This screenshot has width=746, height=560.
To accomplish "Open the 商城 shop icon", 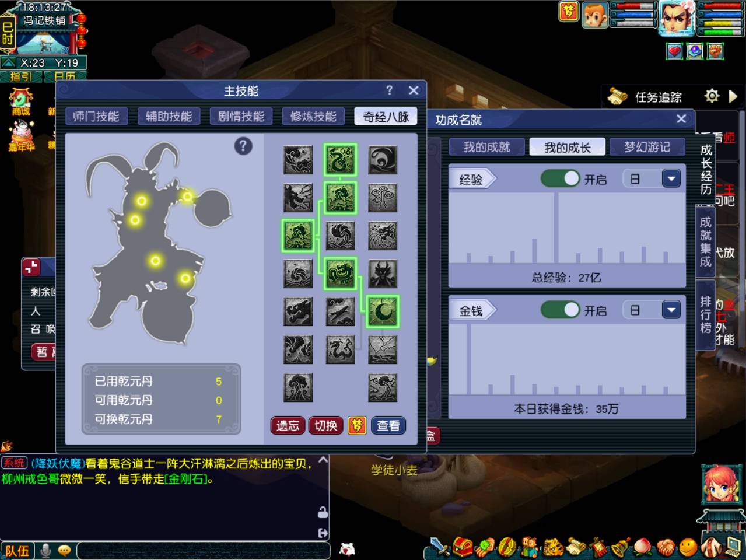I will click(21, 101).
